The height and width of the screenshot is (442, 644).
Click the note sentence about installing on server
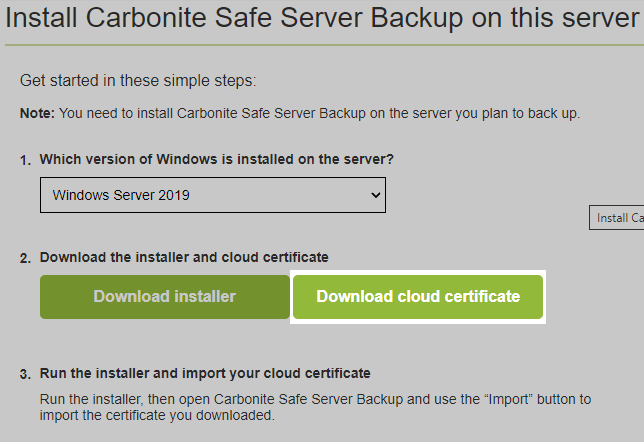point(320,113)
